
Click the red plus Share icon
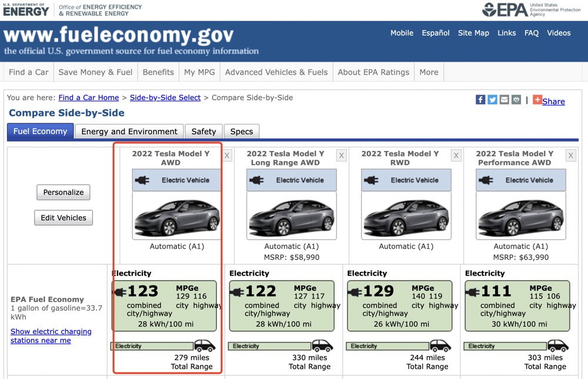537,100
